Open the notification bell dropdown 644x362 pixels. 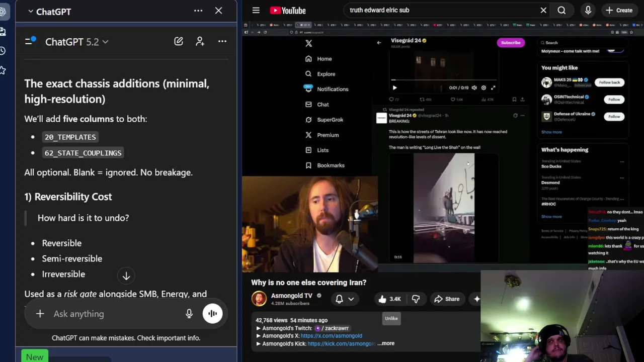(x=345, y=299)
